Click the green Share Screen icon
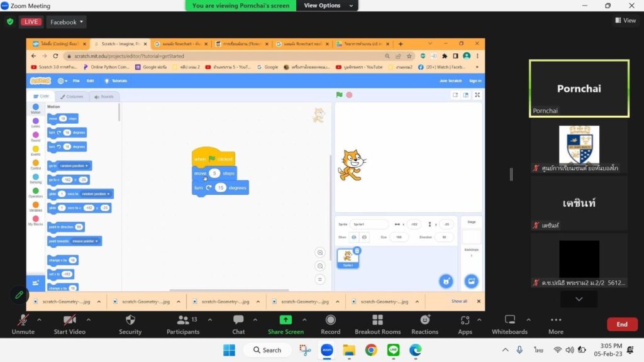The width and height of the screenshot is (644, 362). [286, 320]
